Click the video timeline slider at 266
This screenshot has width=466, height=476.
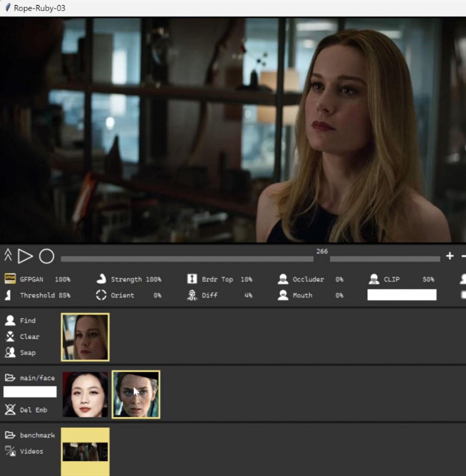point(322,259)
